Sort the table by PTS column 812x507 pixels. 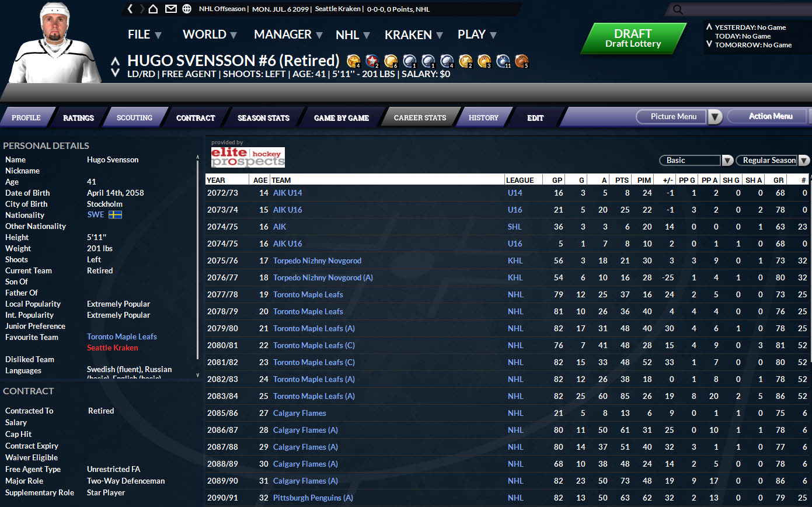(622, 180)
